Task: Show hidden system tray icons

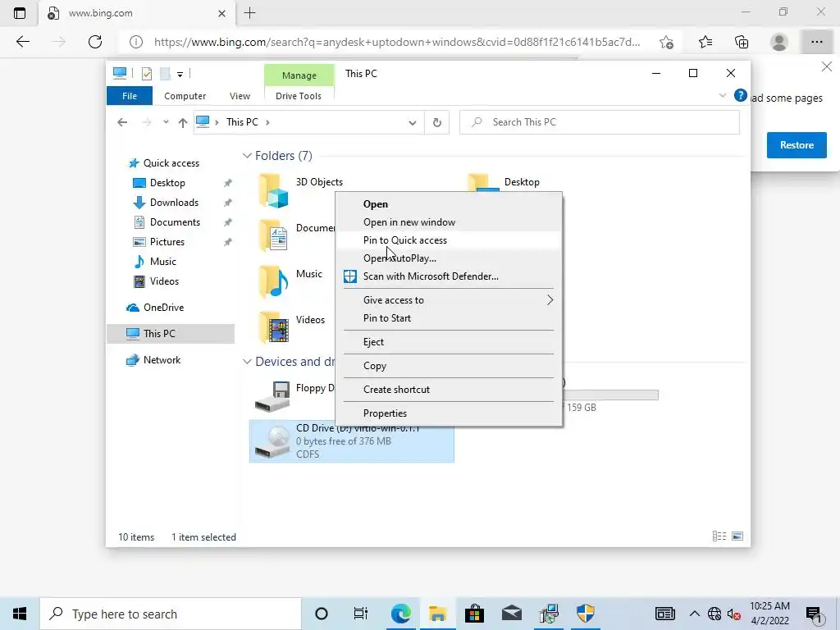Action: [x=694, y=614]
